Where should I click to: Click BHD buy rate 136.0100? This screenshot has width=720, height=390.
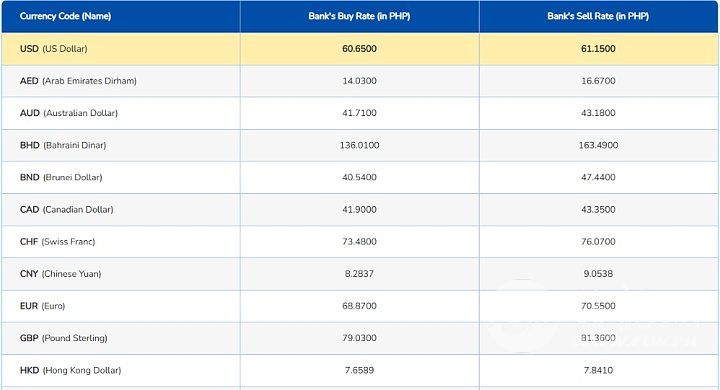coord(360,145)
